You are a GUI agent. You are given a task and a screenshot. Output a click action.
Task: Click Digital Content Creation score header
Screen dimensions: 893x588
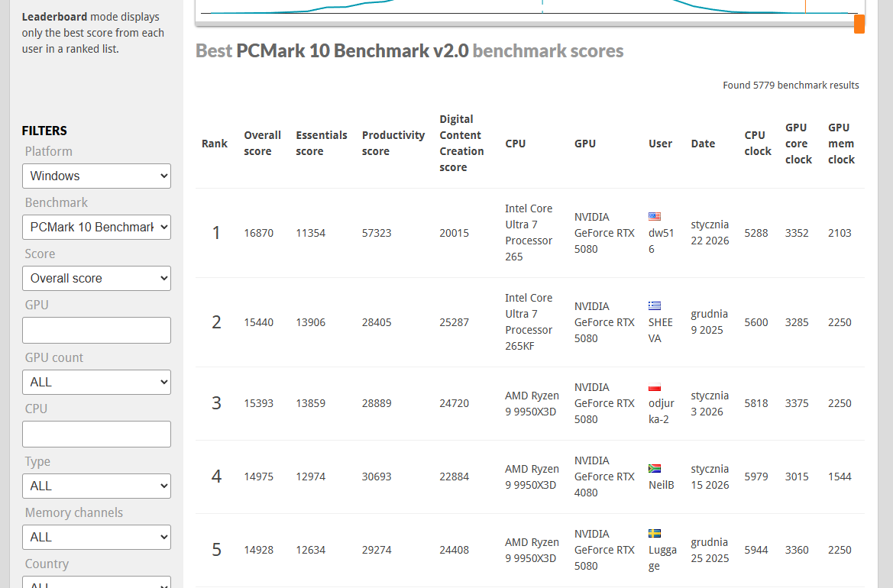click(x=461, y=144)
